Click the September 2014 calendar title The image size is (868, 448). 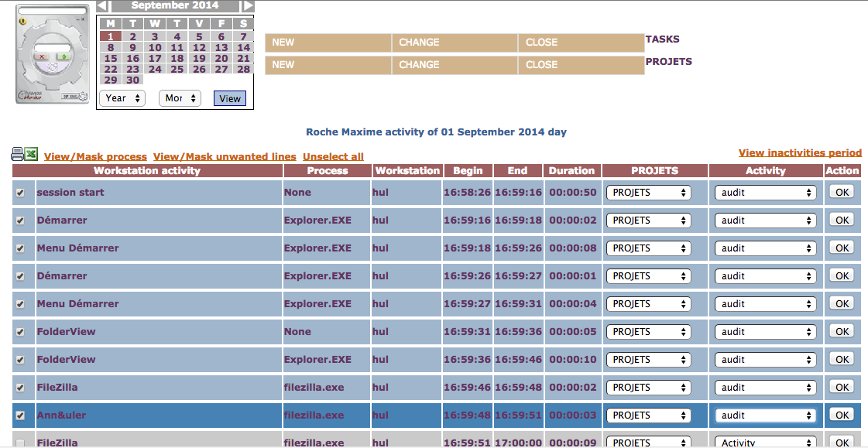pyautogui.click(x=175, y=5)
